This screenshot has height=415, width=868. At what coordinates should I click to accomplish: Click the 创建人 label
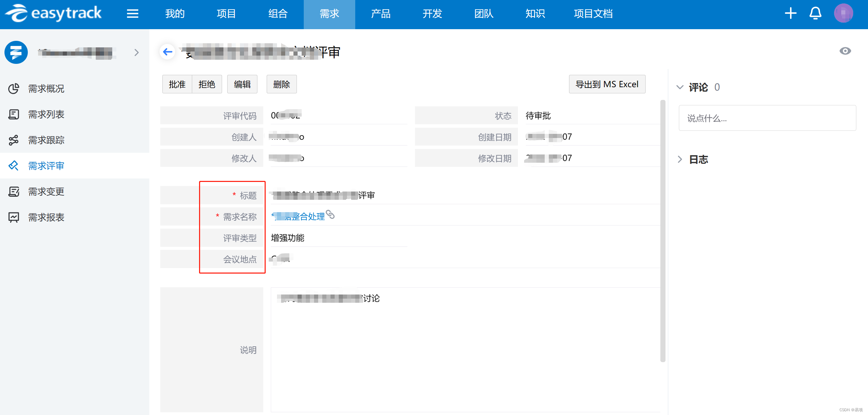click(x=244, y=137)
